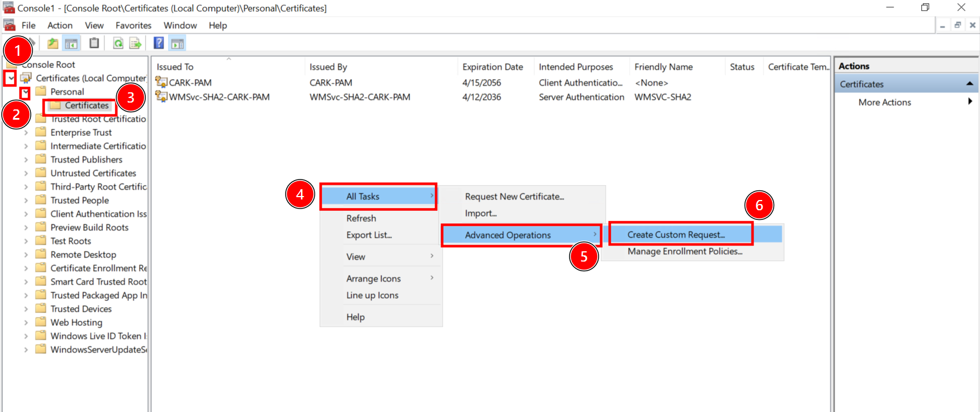Click the WMSvc-SHA2-CARK-PAM certificate icon
The height and width of the screenshot is (412, 980).
(x=161, y=97)
